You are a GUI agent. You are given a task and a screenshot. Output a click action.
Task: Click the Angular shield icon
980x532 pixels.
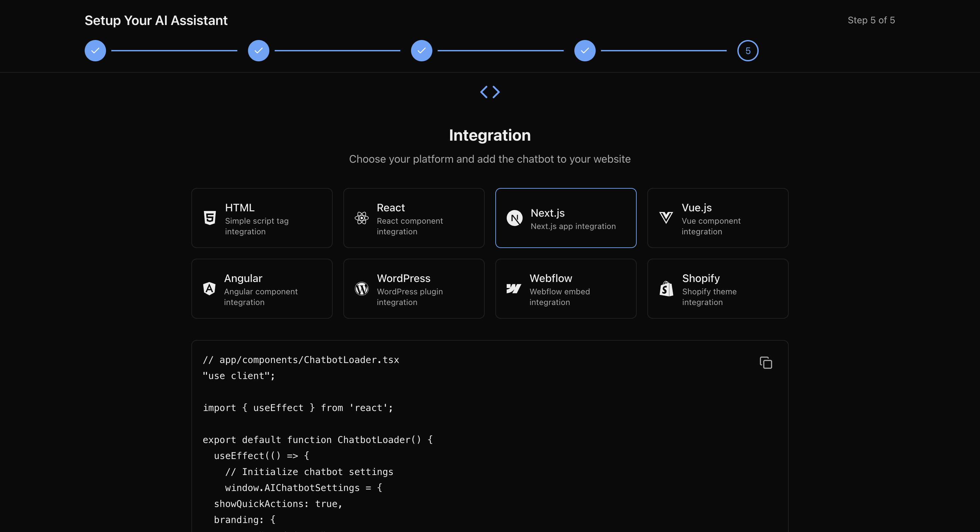coord(209,289)
